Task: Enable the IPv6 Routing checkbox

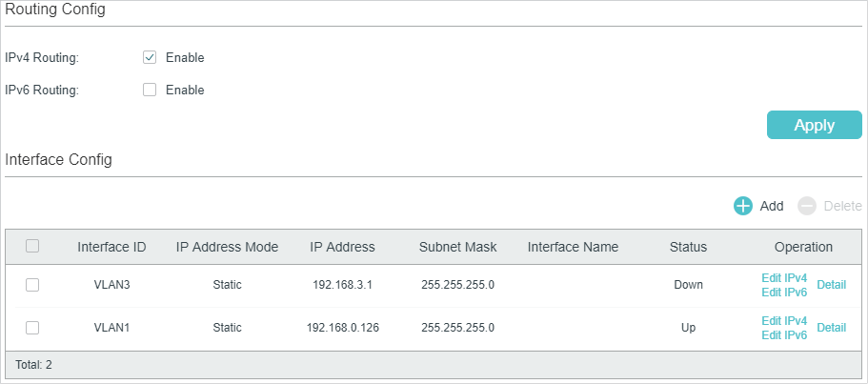Action: pos(150,91)
